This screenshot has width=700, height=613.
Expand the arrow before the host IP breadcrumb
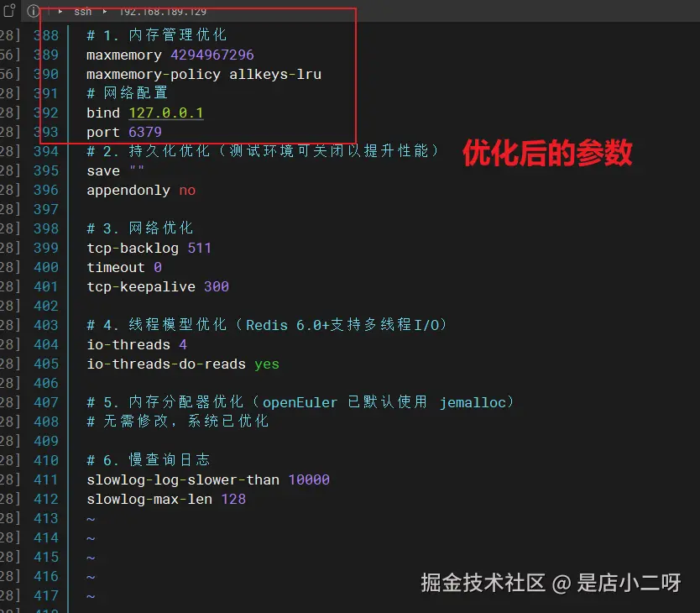105,12
